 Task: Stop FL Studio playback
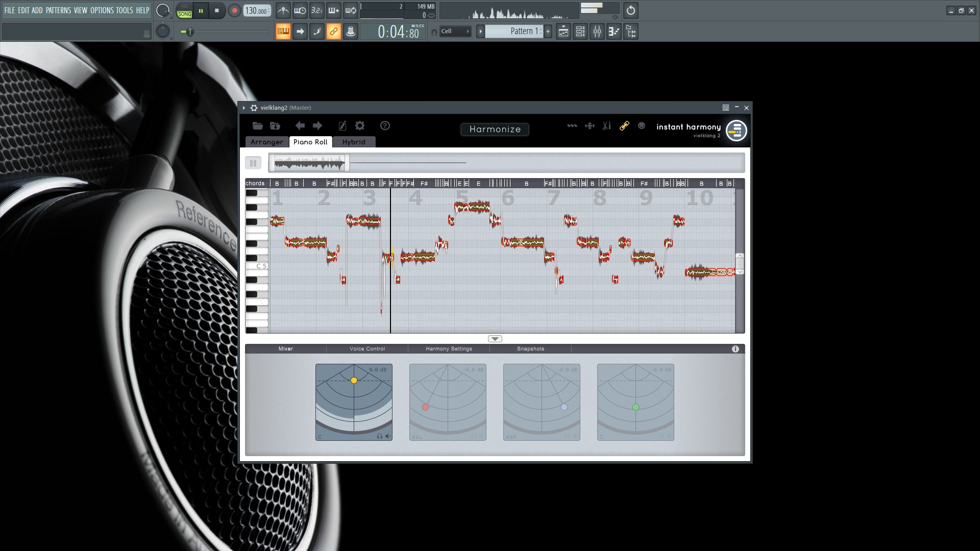pyautogui.click(x=217, y=11)
